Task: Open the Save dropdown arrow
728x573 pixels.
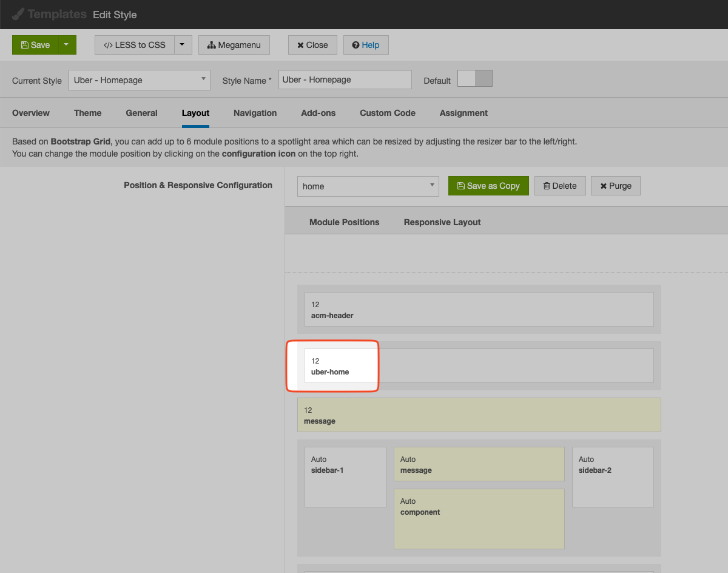Action: click(x=67, y=45)
